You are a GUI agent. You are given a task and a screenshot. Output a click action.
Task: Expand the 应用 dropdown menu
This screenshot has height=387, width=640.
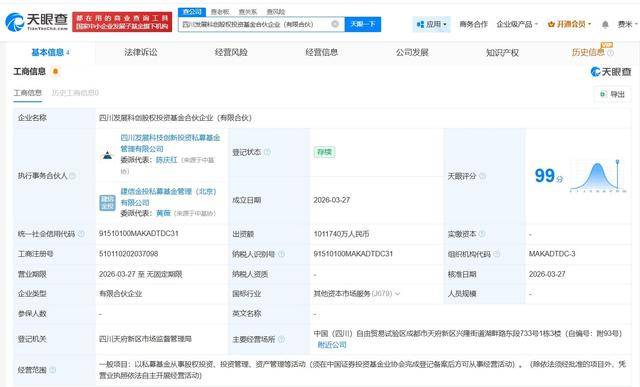(x=431, y=24)
